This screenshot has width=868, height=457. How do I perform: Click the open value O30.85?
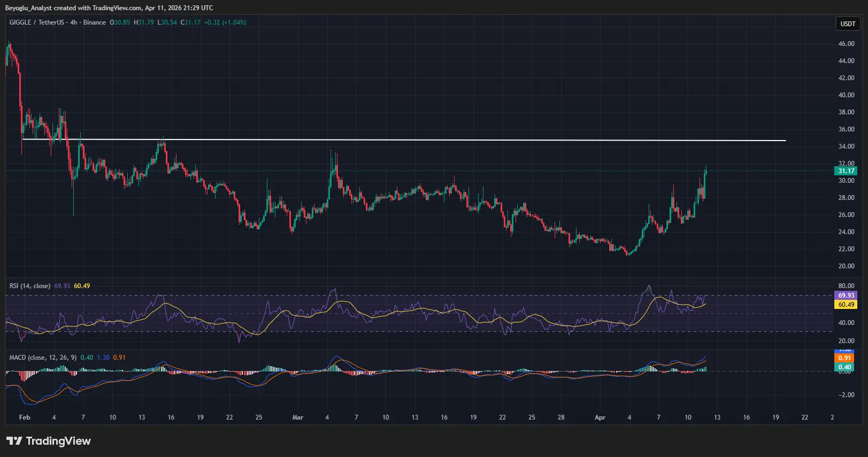(120, 22)
